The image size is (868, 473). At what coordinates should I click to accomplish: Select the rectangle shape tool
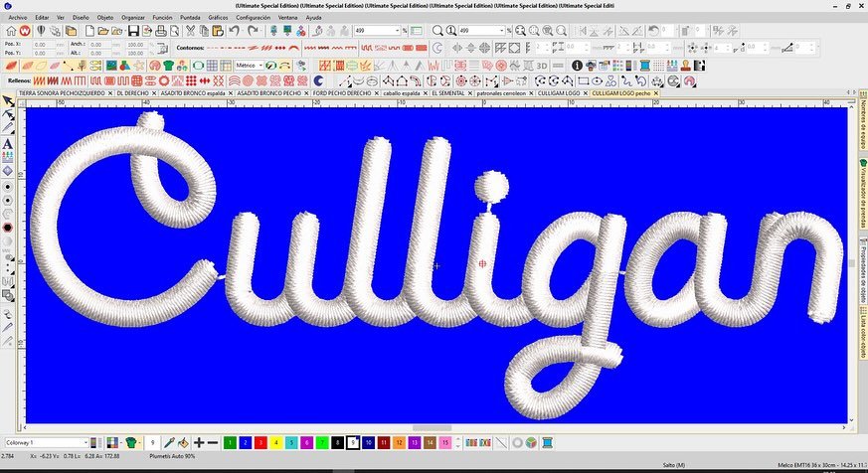(x=584, y=81)
